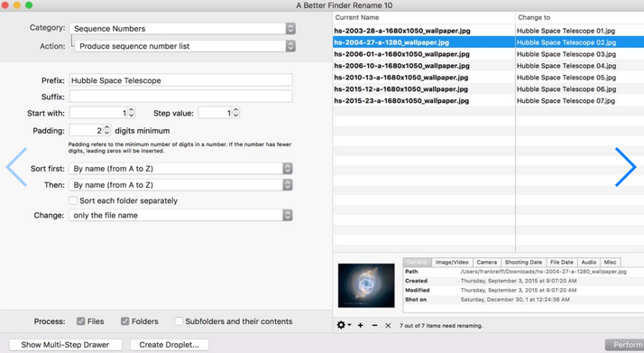Switch to the General tab
This screenshot has width=644, height=353.
tap(417, 262)
